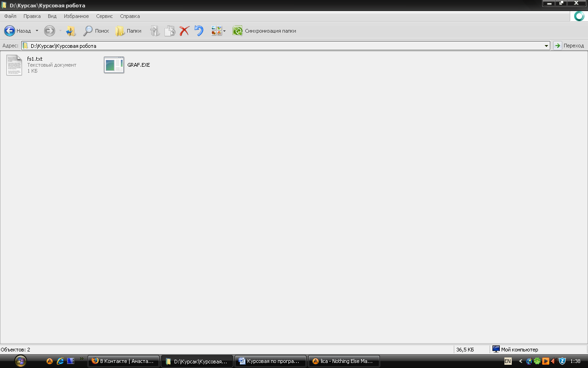The height and width of the screenshot is (368, 588).
Task: Click the blue quick launch icon
Action: pos(70,361)
